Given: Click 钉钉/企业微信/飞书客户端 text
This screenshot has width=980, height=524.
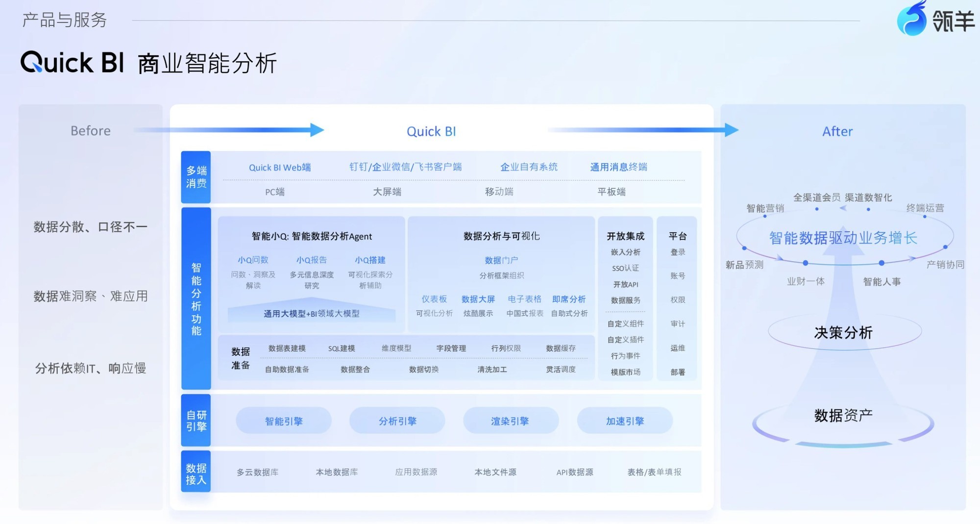Looking at the screenshot, I should click(405, 167).
